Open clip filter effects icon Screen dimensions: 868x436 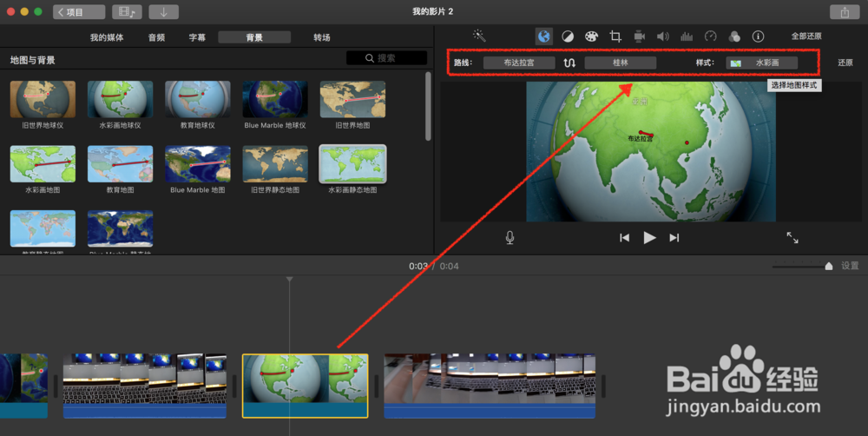click(734, 36)
